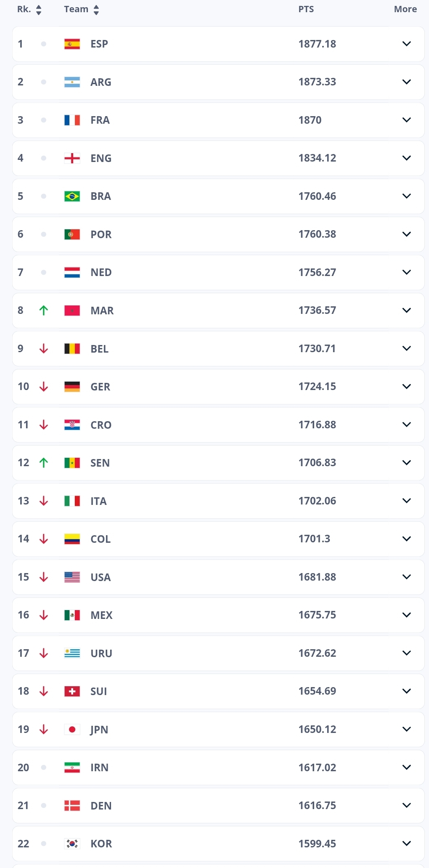Click the Brazil flag icon
This screenshot has height=868, width=429.
click(72, 196)
